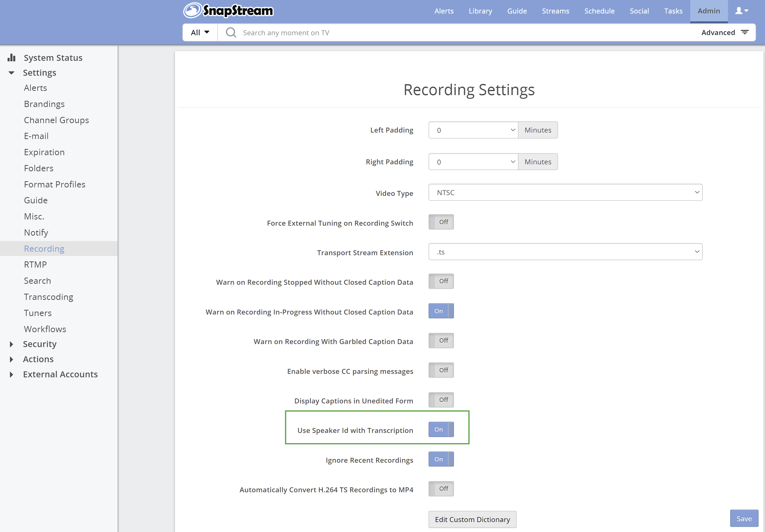Image resolution: width=765 pixels, height=532 pixels.
Task: Open the Schedule tab
Action: tap(599, 11)
